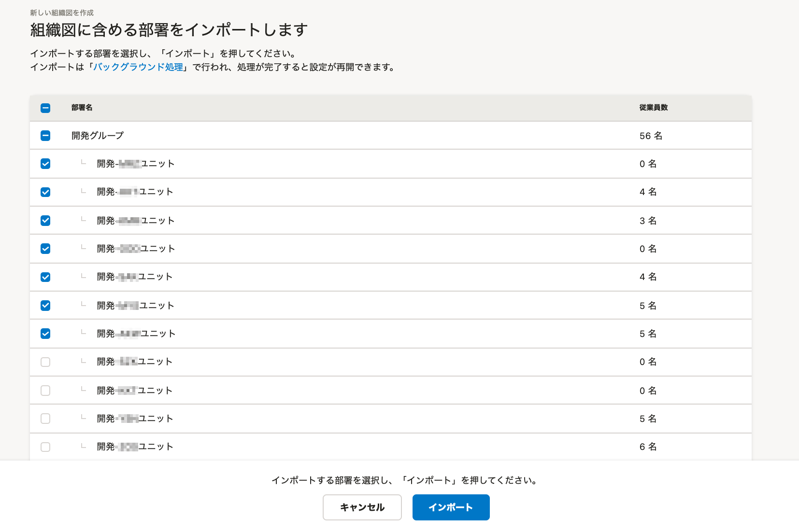799x532 pixels.
Task: Check the unchecked unit showing 5 名
Action: tap(45, 419)
